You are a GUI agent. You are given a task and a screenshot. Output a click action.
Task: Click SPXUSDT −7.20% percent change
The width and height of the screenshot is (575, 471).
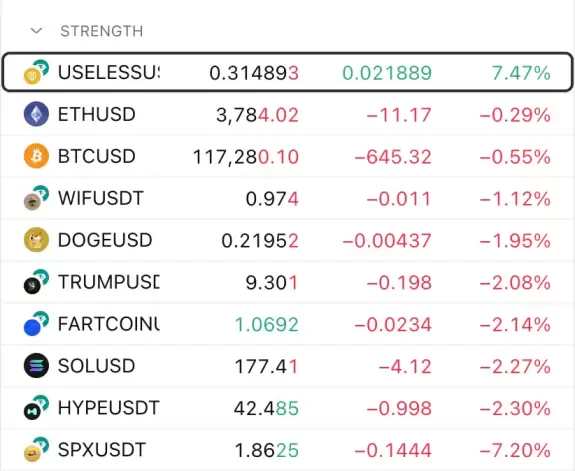515,450
